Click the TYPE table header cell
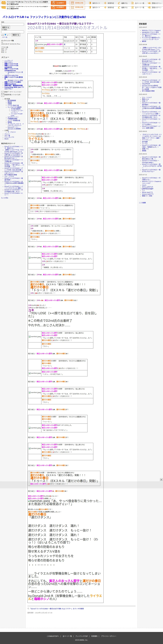The image size is (163, 644). 83,37
